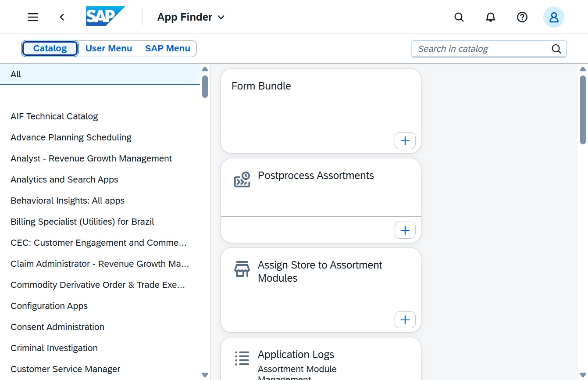Choose Analytics and Search Apps
Image resolution: width=588 pixels, height=380 pixels.
(x=100, y=179)
